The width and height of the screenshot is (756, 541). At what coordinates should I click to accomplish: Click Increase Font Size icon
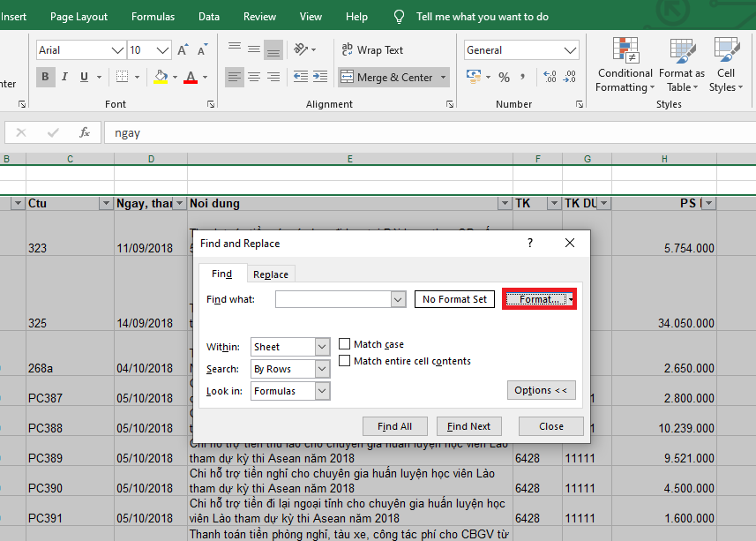point(183,50)
